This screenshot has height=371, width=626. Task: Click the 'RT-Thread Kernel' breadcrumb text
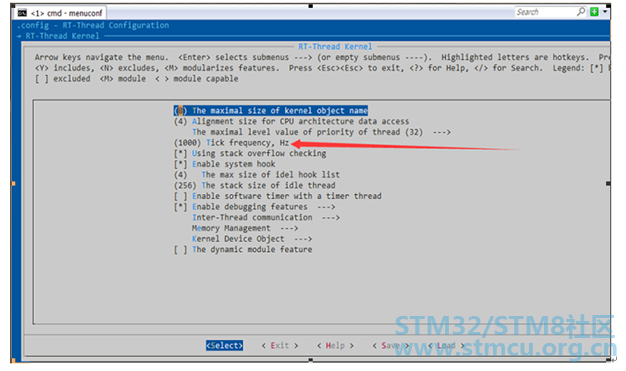62,36
